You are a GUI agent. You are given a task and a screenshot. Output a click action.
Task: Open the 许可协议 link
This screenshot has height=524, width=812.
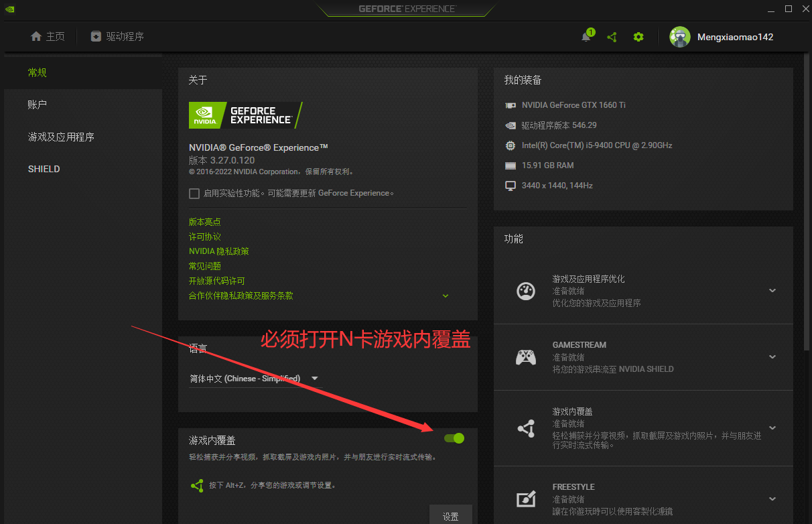tap(205, 237)
